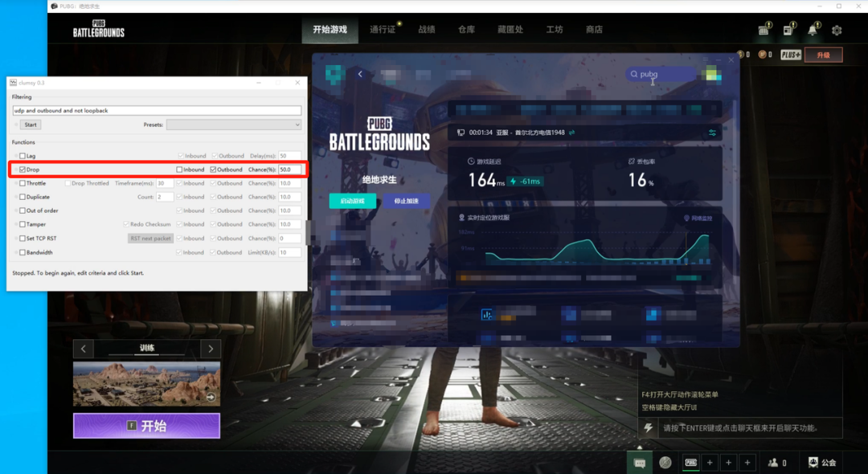This screenshot has height=474, width=868.
Task: Click the 启动游戏 launch button
Action: point(353,201)
